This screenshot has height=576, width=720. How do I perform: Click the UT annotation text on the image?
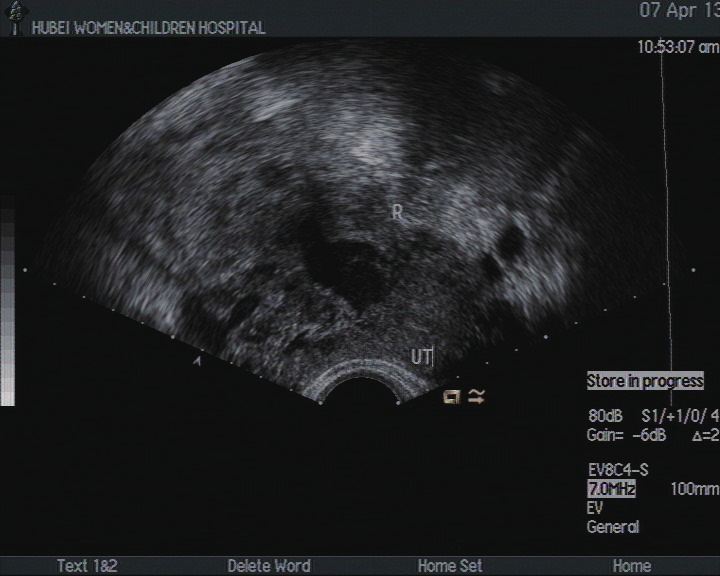click(x=420, y=356)
